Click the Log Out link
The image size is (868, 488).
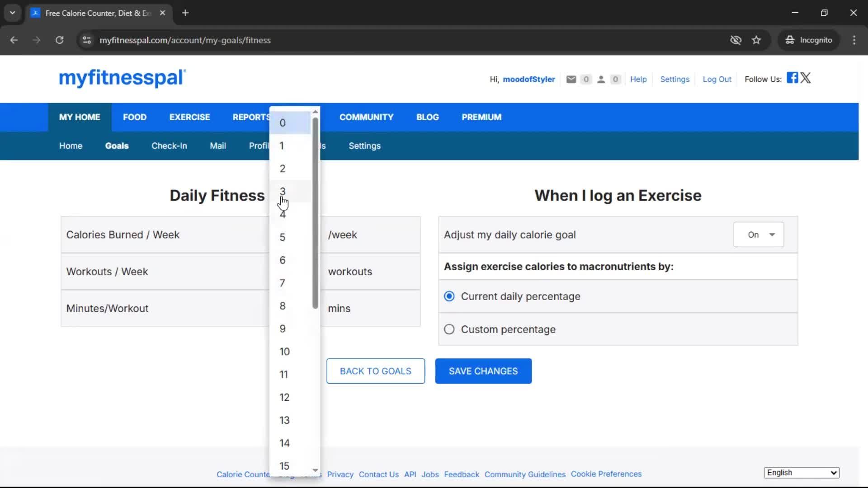(717, 79)
